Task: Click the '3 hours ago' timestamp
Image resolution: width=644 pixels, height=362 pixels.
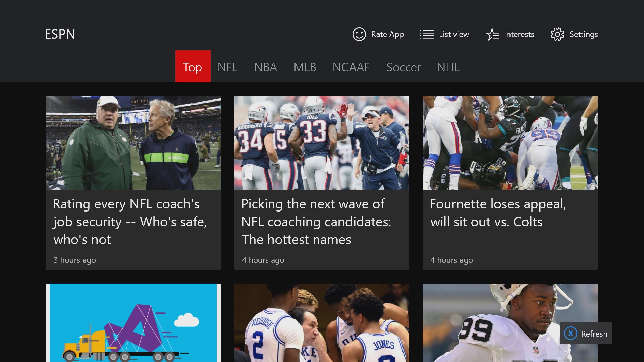Action: [x=74, y=260]
